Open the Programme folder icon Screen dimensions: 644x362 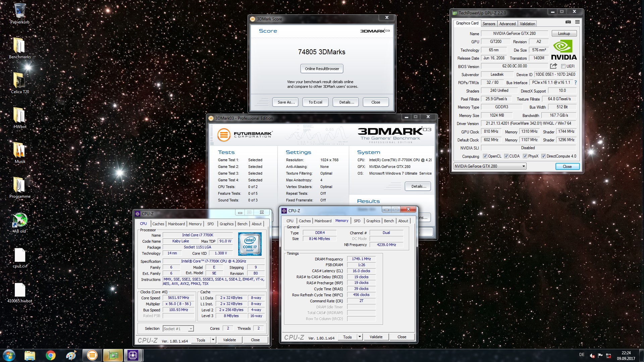[x=20, y=187]
